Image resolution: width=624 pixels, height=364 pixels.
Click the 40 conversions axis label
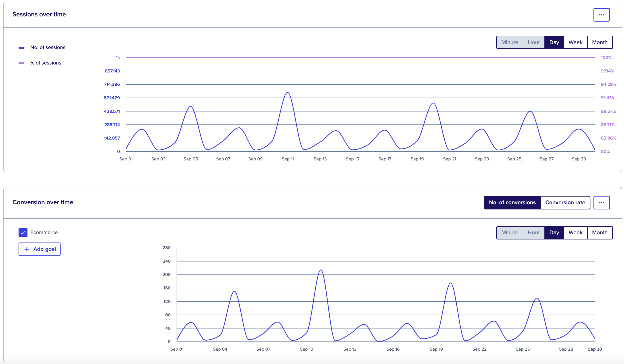(168, 328)
